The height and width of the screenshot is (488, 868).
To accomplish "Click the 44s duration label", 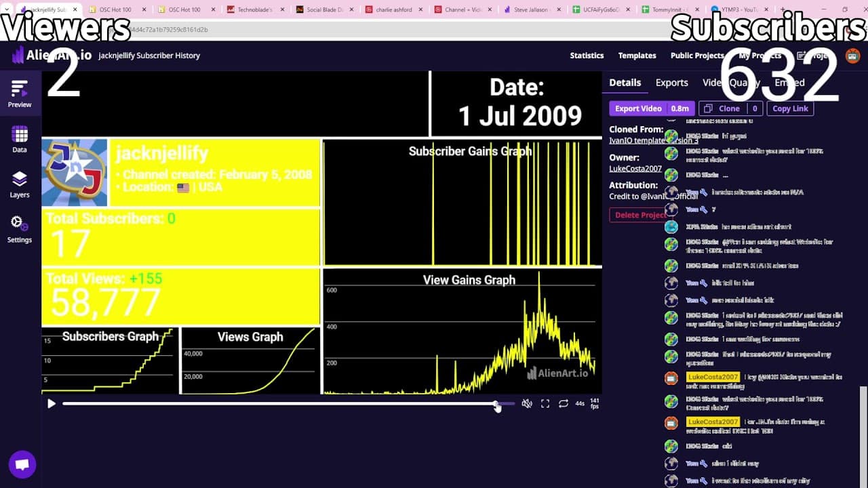I will tap(580, 404).
